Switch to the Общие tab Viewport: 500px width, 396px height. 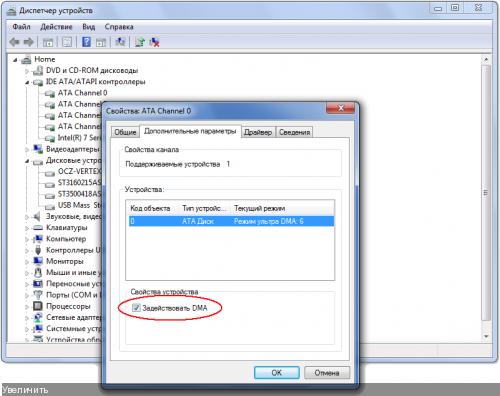(x=125, y=132)
